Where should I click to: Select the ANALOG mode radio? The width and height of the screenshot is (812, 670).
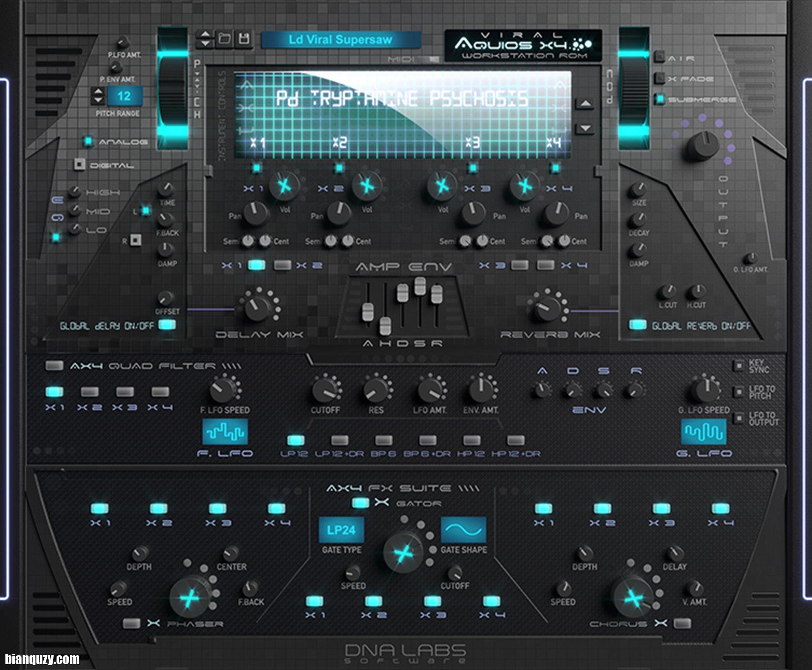(88, 142)
